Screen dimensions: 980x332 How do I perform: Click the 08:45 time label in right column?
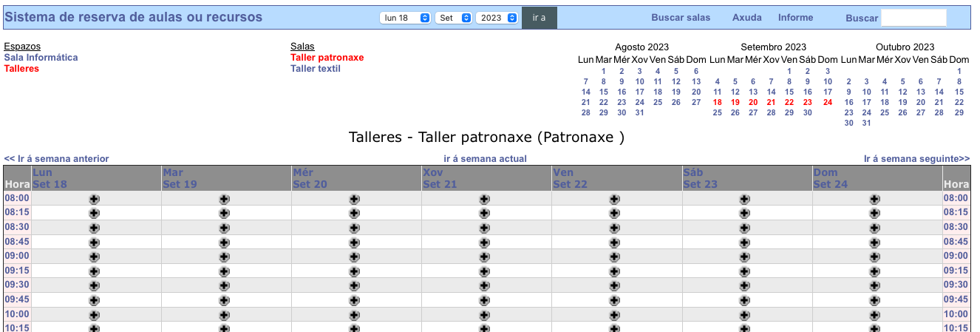pos(956,241)
